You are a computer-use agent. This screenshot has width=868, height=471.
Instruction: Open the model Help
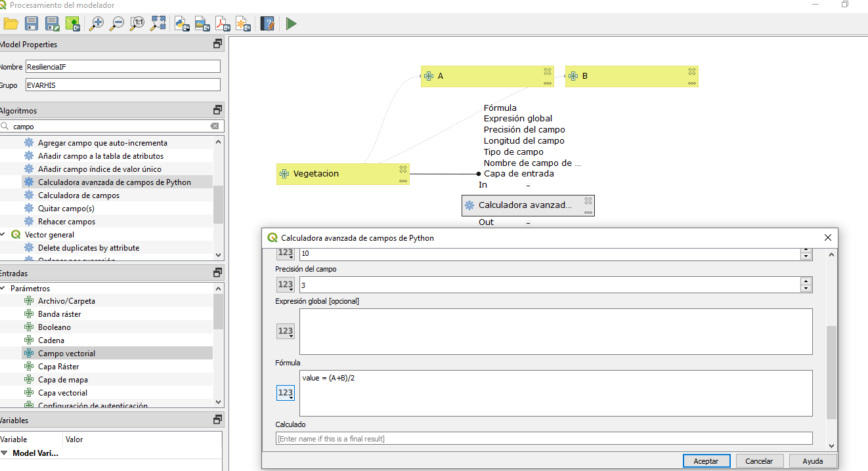[x=267, y=23]
